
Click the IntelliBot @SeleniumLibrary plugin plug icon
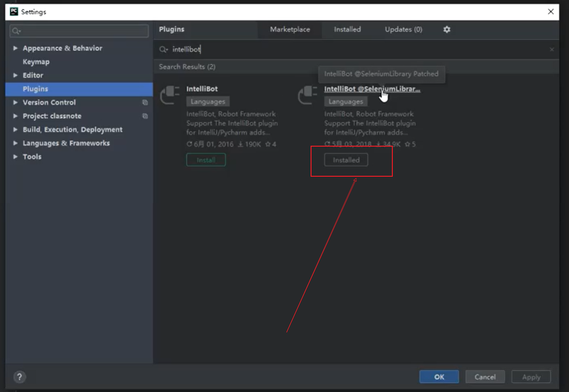pos(308,95)
